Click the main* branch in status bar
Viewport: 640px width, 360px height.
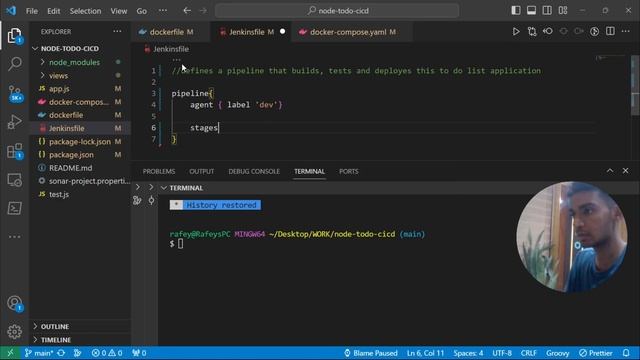pyautogui.click(x=39, y=353)
